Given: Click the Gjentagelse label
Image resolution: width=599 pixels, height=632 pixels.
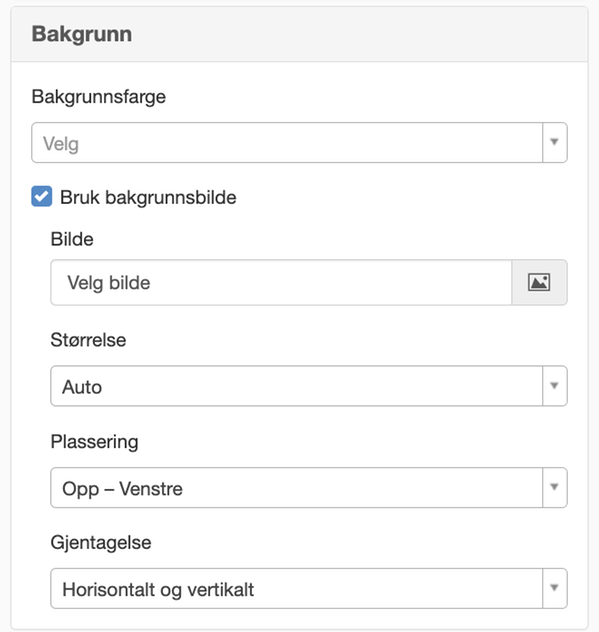Looking at the screenshot, I should (x=101, y=543).
